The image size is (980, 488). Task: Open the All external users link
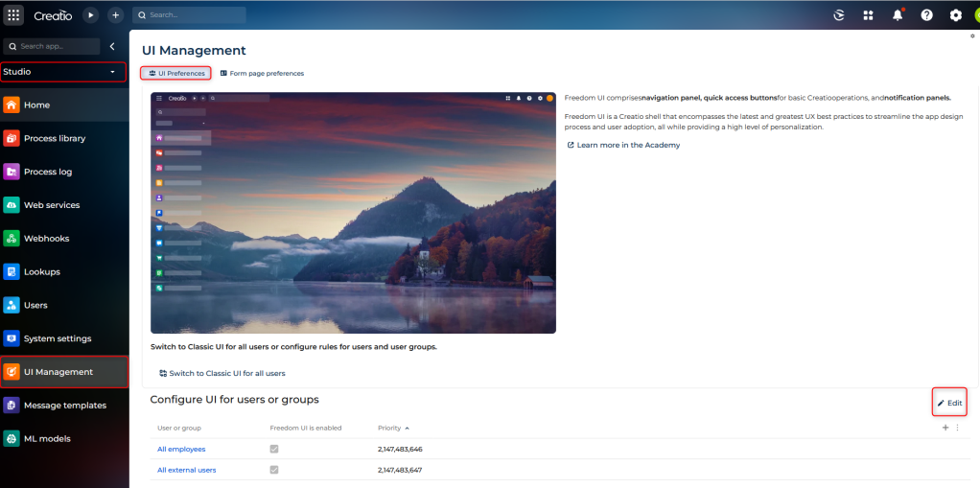(187, 470)
